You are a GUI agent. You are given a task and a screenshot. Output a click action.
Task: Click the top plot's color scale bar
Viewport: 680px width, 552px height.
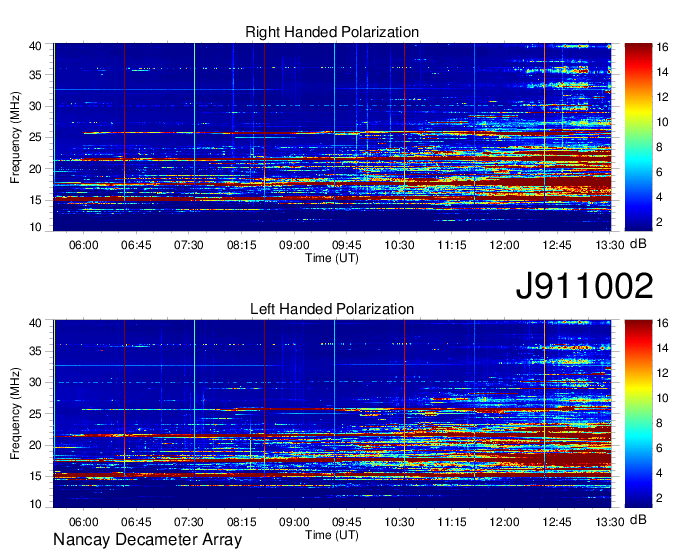tap(638, 137)
